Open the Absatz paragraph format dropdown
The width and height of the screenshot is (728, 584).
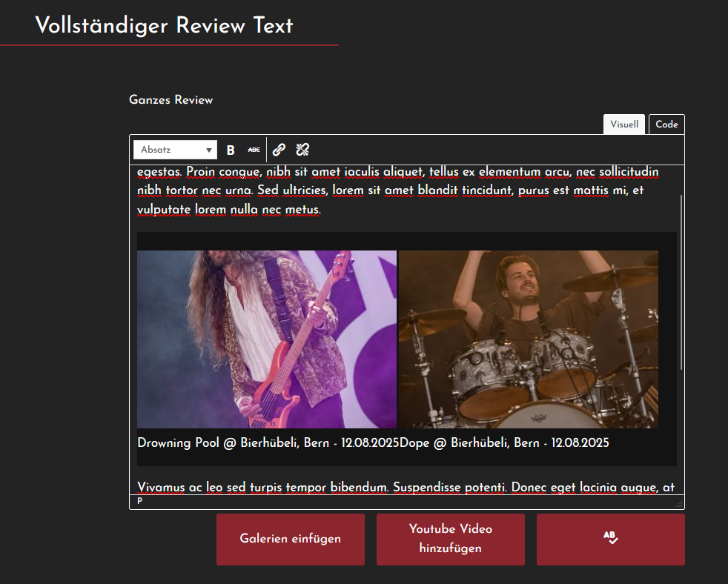point(175,150)
